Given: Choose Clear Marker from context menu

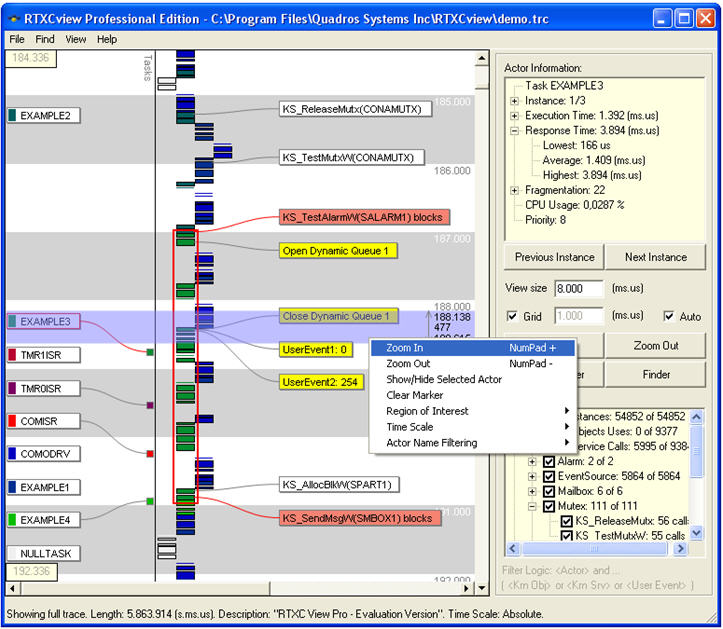Looking at the screenshot, I should pos(473,395).
